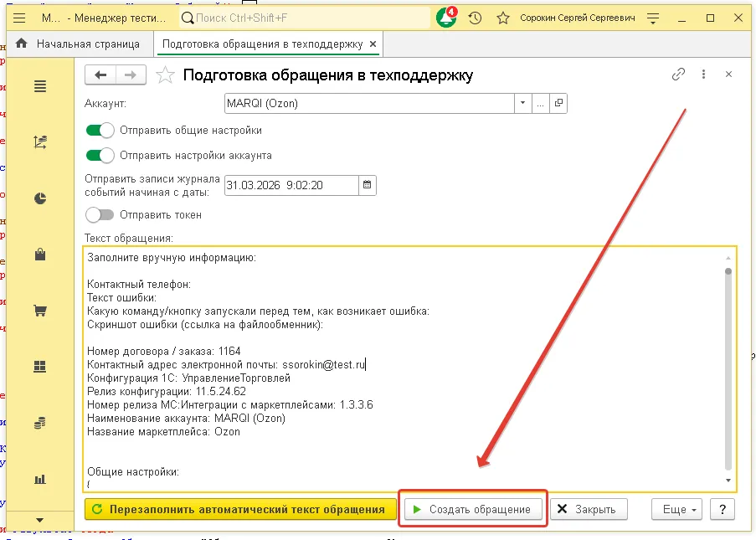This screenshot has width=756, height=540.
Task: Open shopping cart section in sidebar
Action: click(x=39, y=311)
